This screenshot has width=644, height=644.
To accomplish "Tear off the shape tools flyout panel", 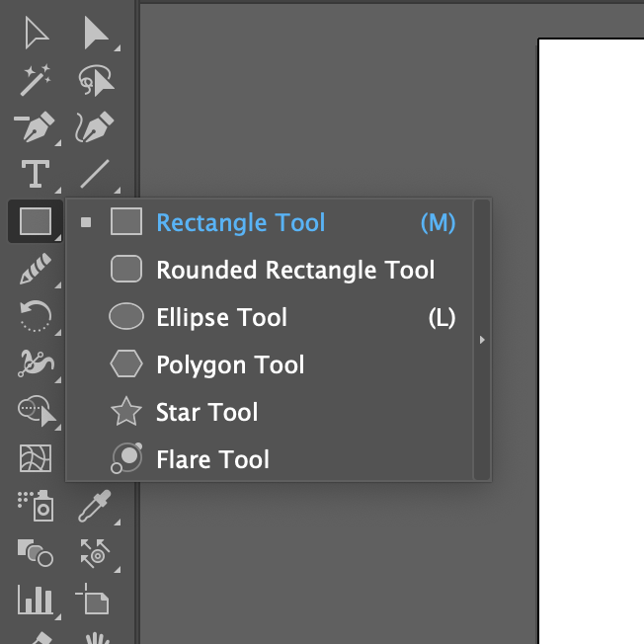I will [482, 340].
